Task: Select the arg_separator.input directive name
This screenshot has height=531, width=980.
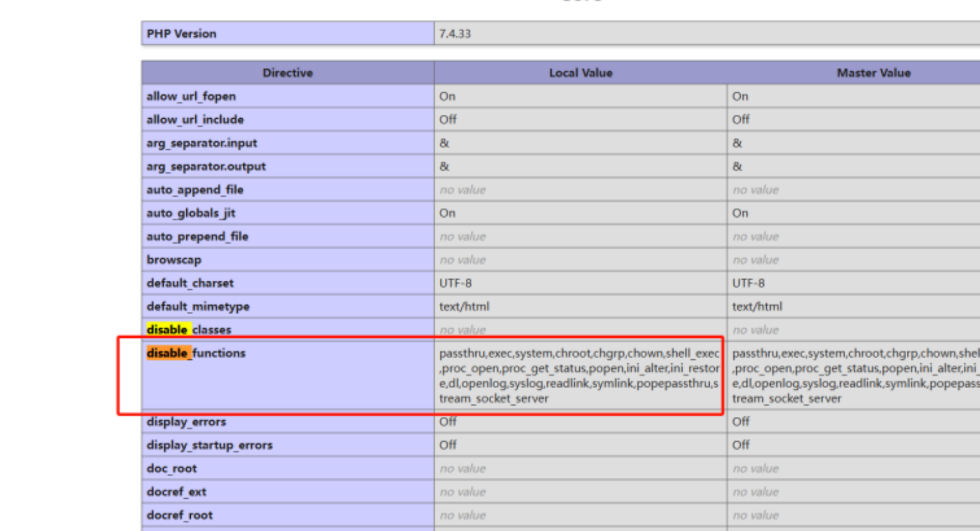Action: 202,143
